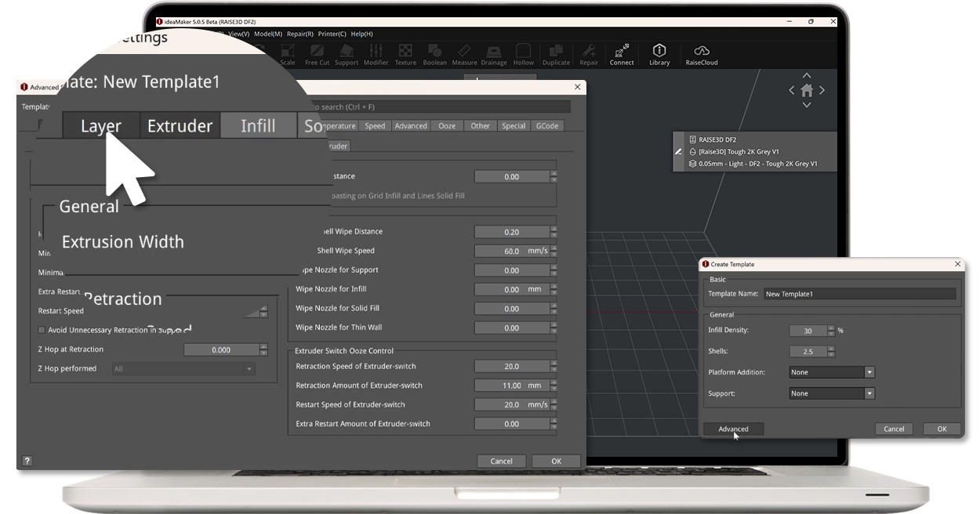
Task: Increase Infill Density using the up stepper
Action: click(831, 326)
